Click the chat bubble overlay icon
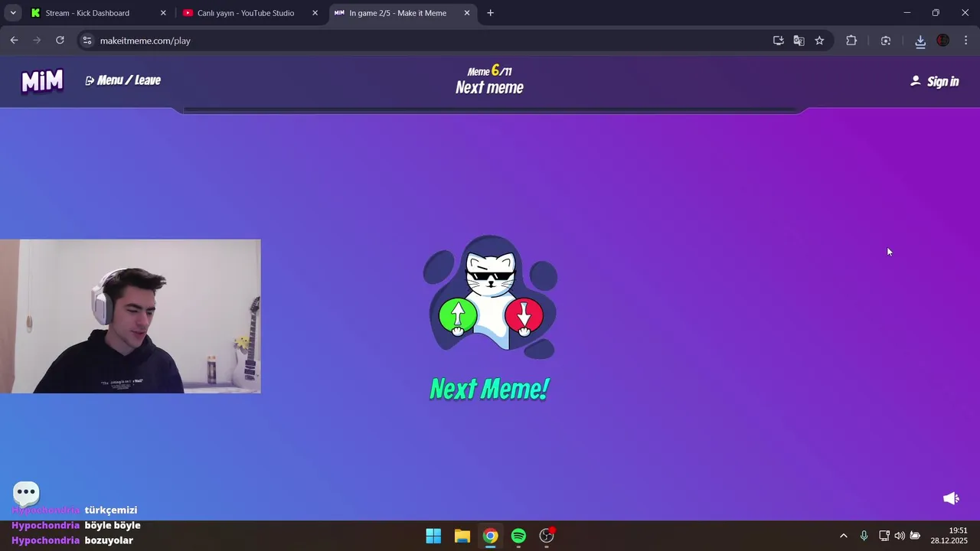The image size is (980, 551). tap(26, 492)
